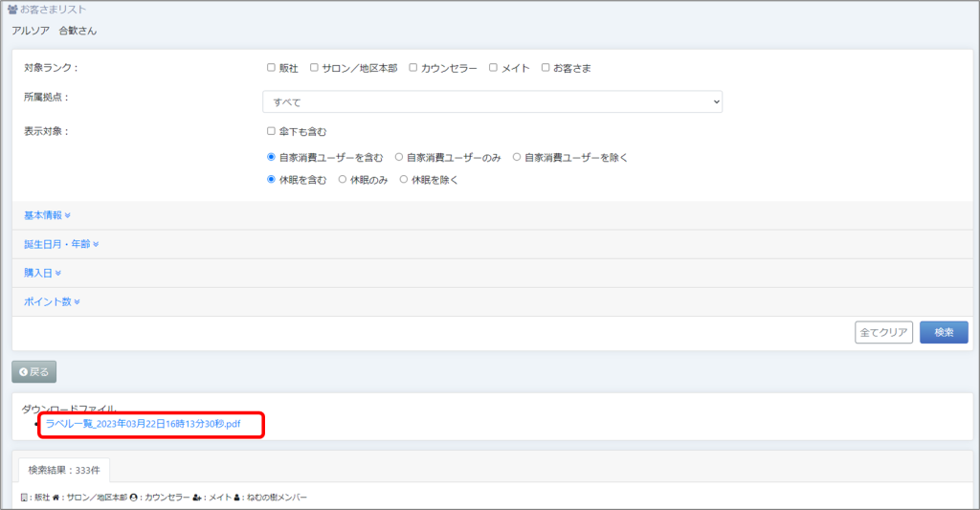The height and width of the screenshot is (510, 980).
Task: Click the 全てクリア button
Action: (x=882, y=332)
